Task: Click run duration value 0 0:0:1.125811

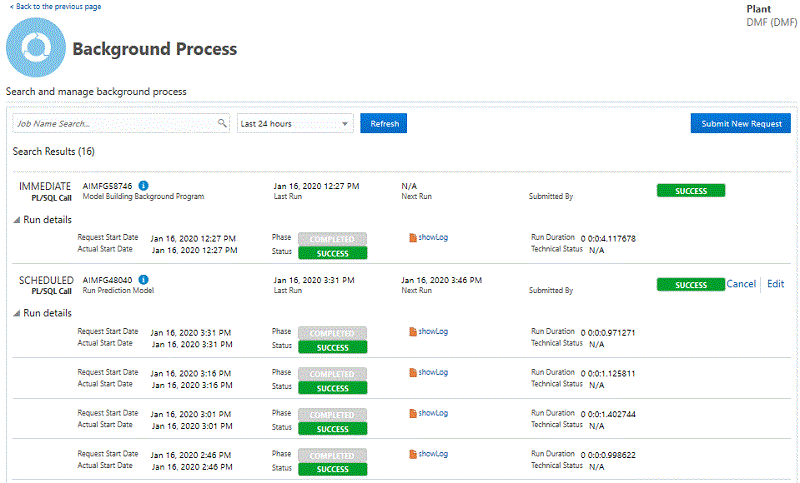Action: (x=608, y=373)
